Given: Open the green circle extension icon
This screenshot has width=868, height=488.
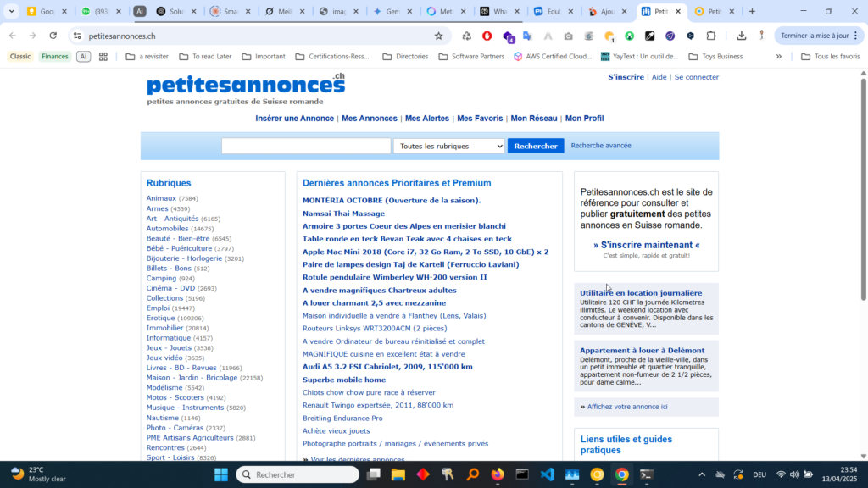Looking at the screenshot, I should tap(630, 36).
